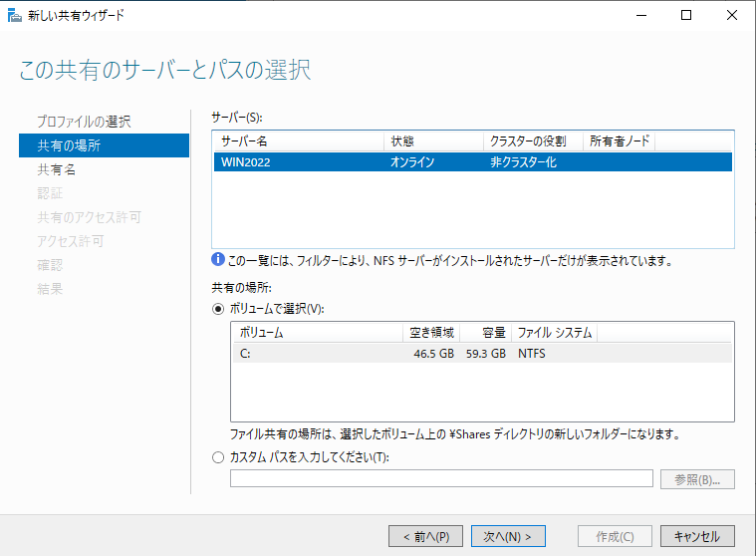Select the 'ボリュームで選択' radio button

[x=218, y=309]
